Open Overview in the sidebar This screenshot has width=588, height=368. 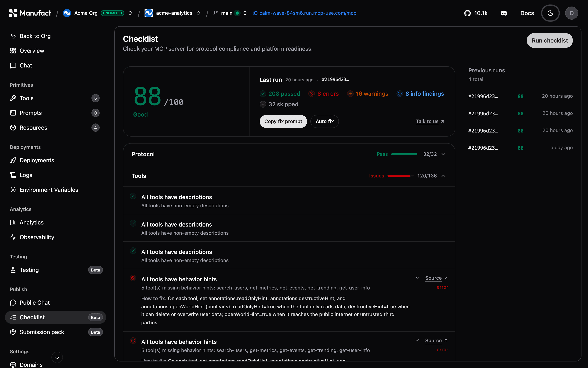(55, 51)
